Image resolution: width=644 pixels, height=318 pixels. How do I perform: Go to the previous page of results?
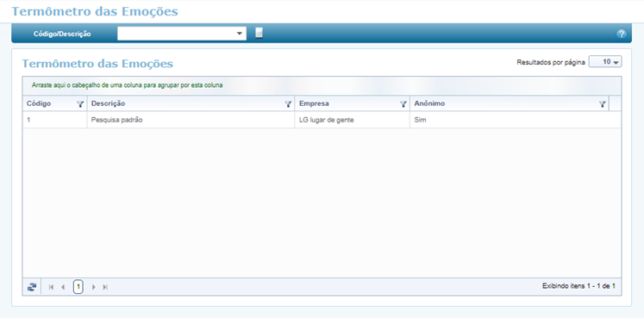tap(63, 287)
